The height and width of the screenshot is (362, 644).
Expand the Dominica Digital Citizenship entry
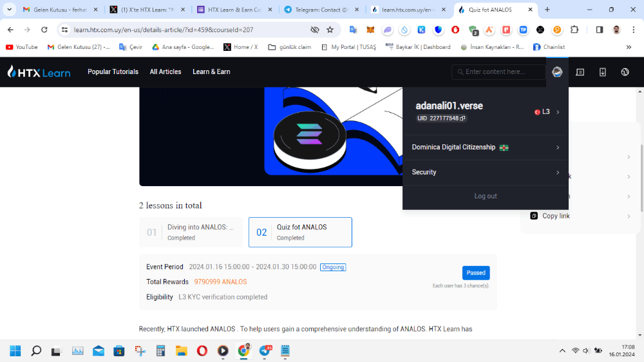[558, 148]
